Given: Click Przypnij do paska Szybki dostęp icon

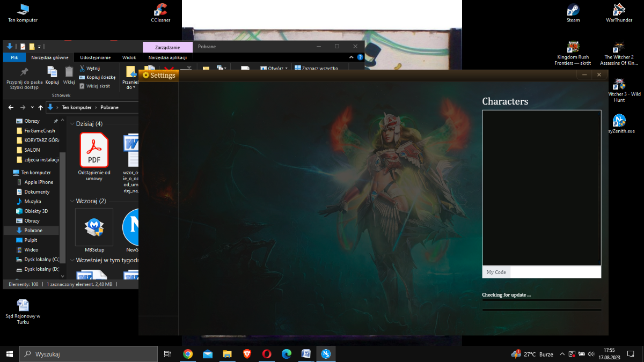Looking at the screenshot, I should tap(25, 78).
